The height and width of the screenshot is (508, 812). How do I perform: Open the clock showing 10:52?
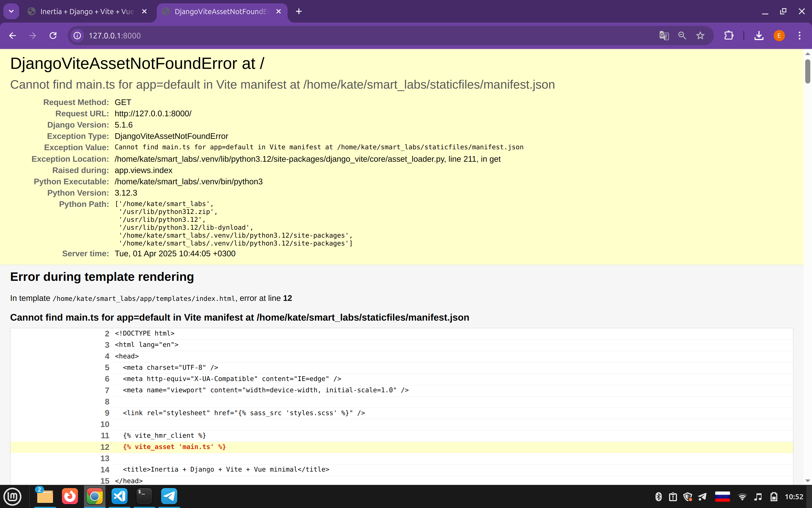(794, 497)
